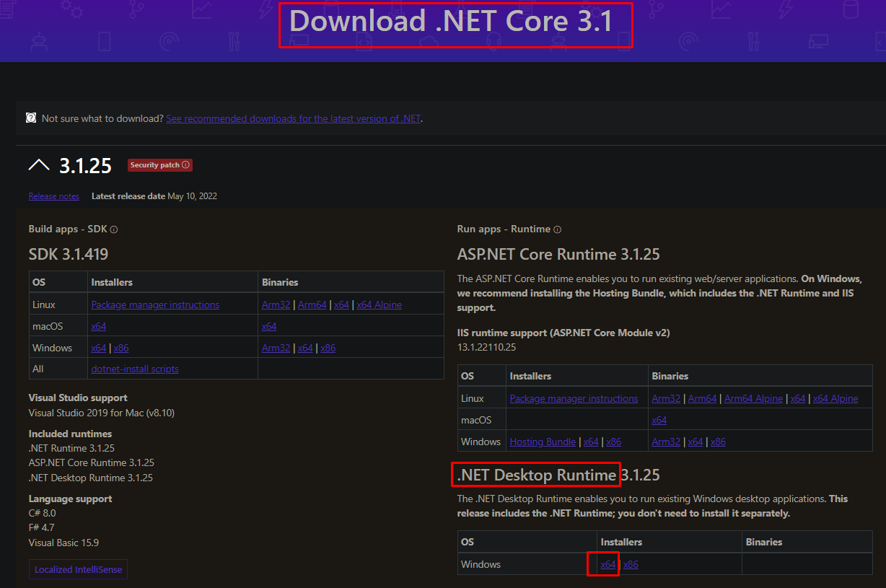The width and height of the screenshot is (886, 588).
Task: Click info icon next to Run apps - Runtime
Action: click(x=557, y=229)
